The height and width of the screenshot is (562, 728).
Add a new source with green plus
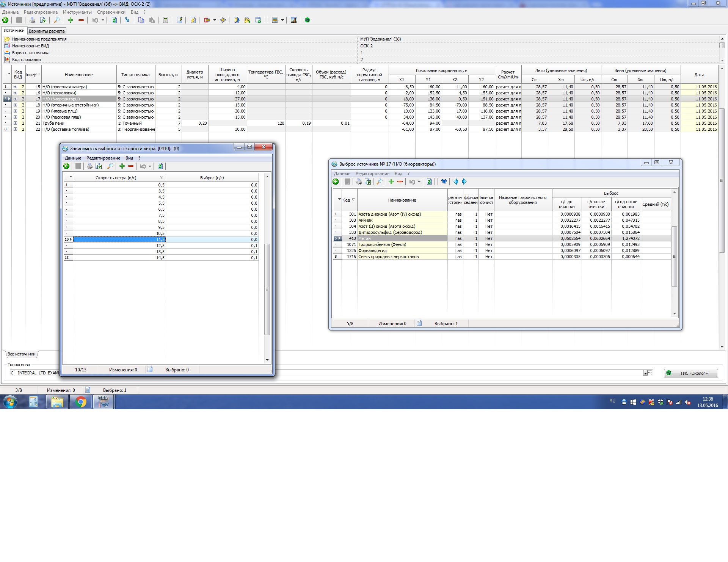click(x=71, y=20)
